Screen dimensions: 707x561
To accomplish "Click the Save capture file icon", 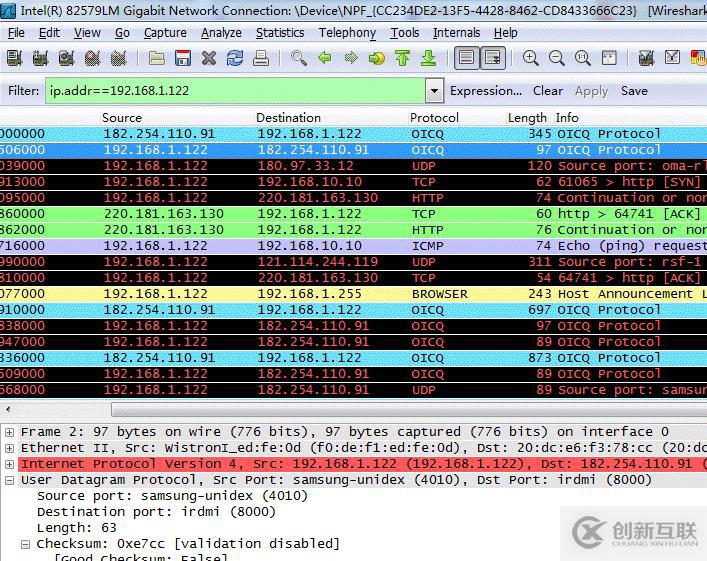I will click(183, 59).
